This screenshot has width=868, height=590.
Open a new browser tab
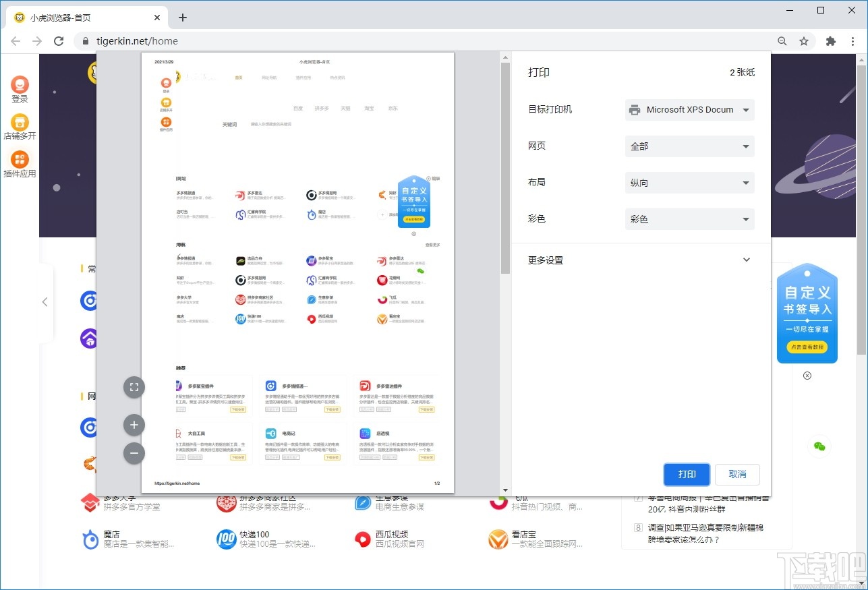pos(182,17)
